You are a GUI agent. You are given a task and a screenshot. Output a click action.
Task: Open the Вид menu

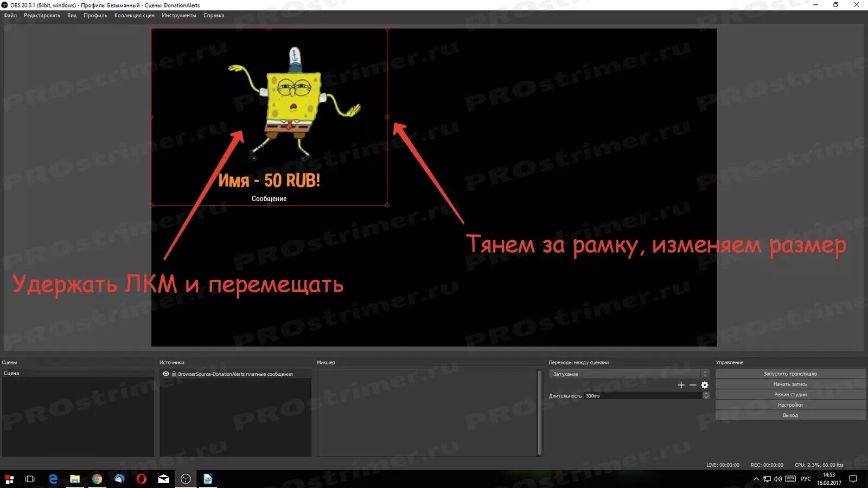tap(72, 15)
